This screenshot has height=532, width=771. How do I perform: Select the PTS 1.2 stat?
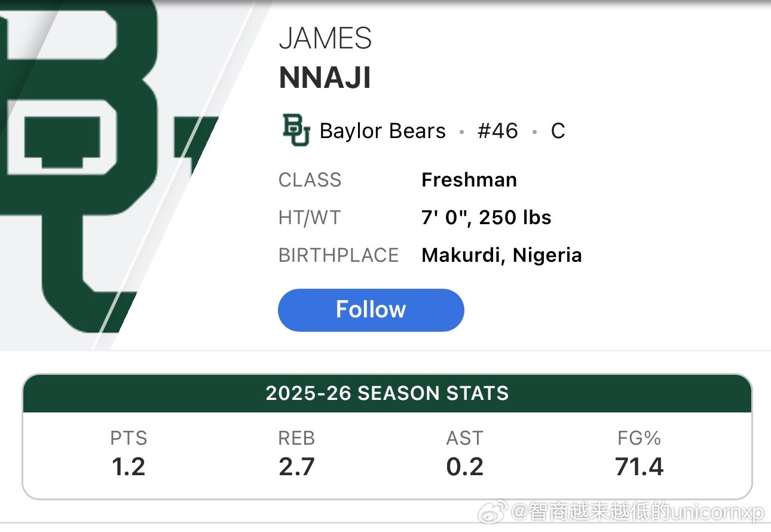point(128,455)
